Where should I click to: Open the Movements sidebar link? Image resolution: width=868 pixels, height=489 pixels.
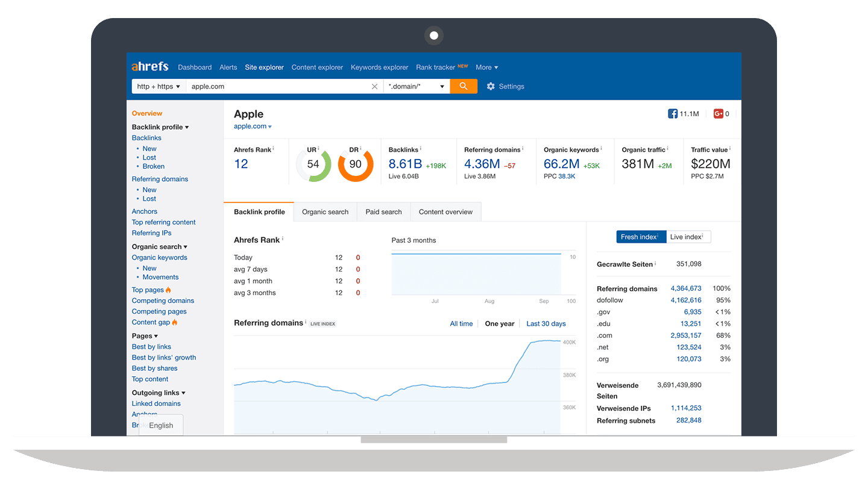tap(161, 277)
